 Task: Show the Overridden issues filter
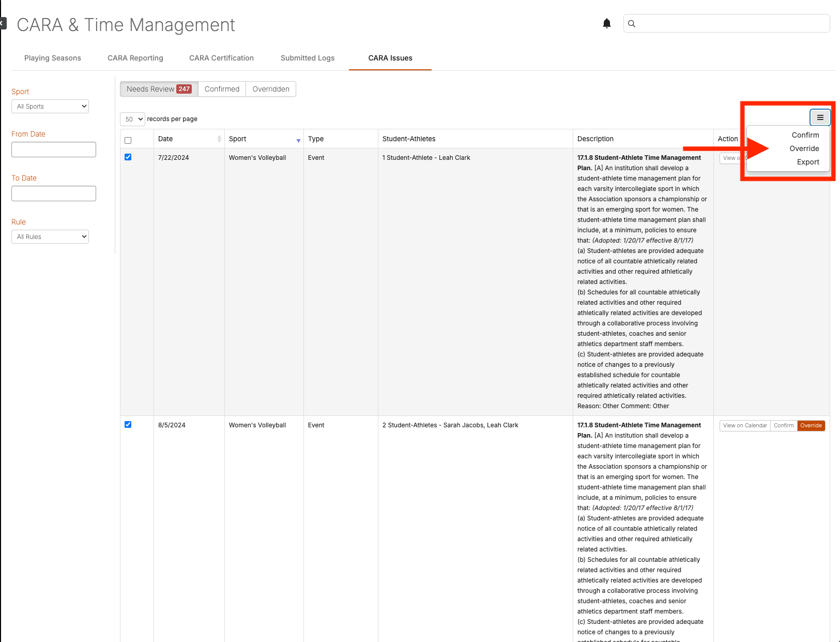tap(271, 89)
